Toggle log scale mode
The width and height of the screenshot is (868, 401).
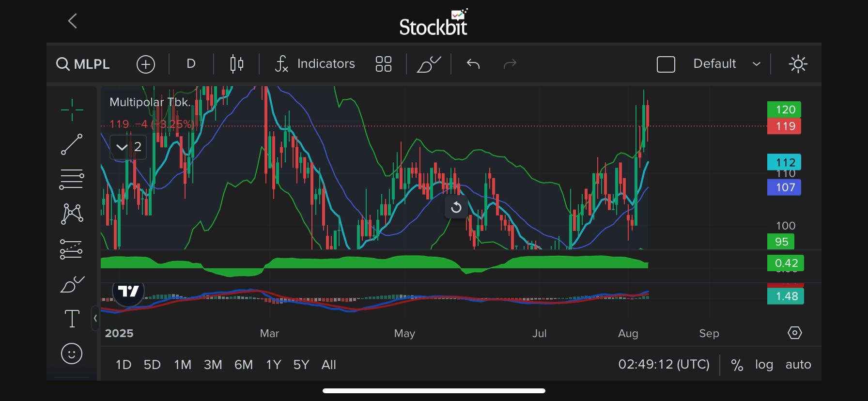point(764,365)
